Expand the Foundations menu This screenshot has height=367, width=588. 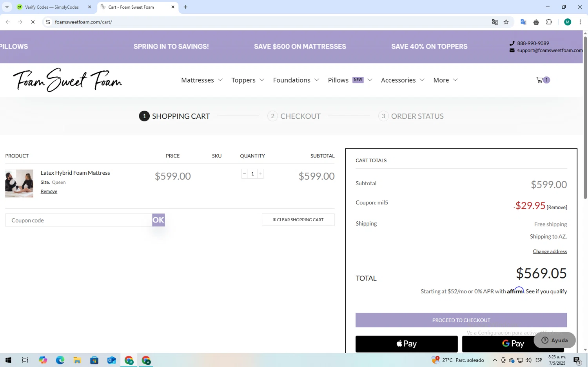pos(296,80)
